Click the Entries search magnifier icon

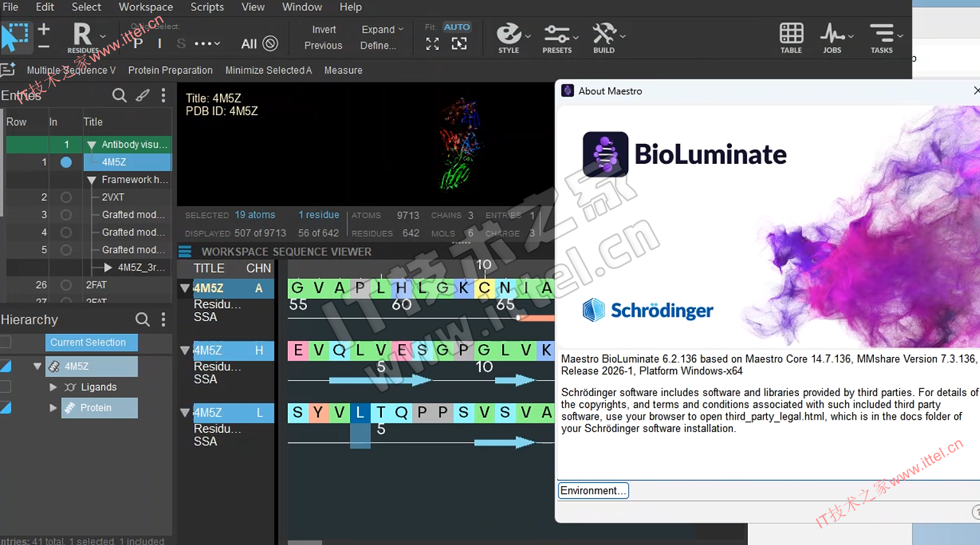click(119, 95)
